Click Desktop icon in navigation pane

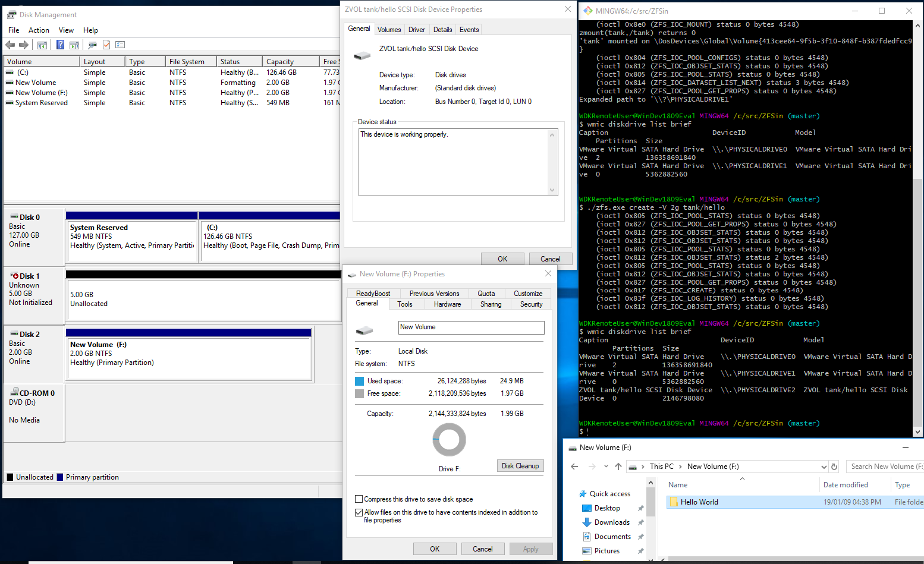[587, 508]
